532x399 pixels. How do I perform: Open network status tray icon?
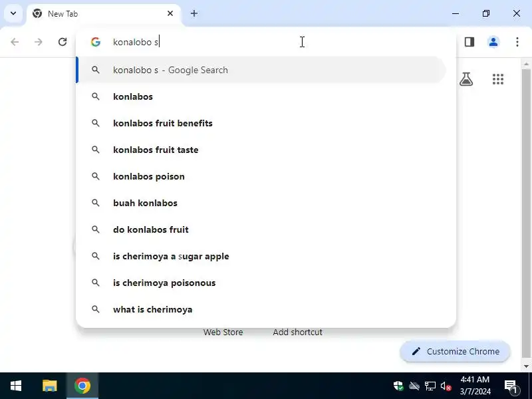pos(430,386)
